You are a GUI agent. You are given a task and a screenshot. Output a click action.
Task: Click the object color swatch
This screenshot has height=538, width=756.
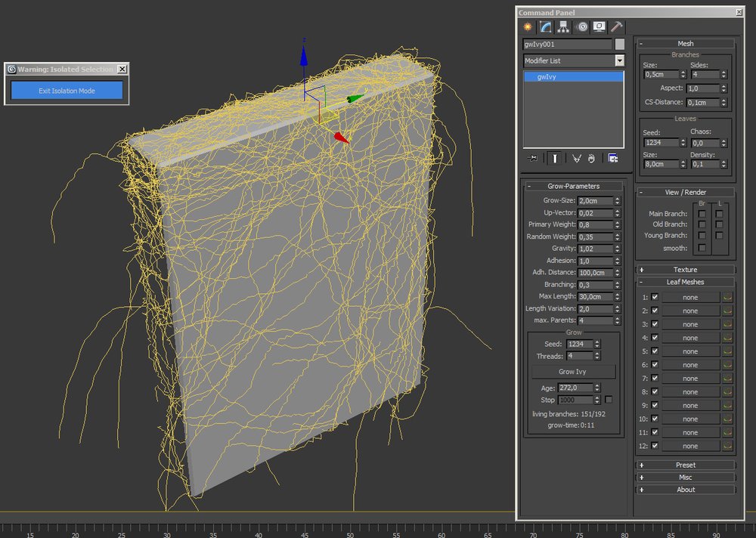click(x=619, y=45)
